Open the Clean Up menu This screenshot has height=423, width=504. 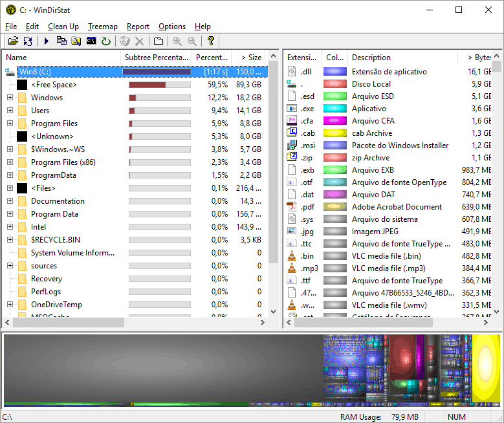point(63,27)
